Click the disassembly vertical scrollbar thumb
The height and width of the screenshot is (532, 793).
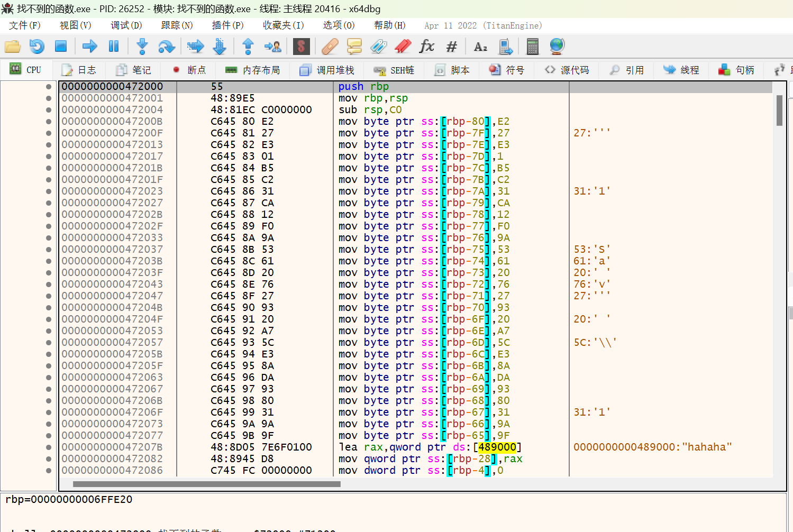(x=779, y=110)
